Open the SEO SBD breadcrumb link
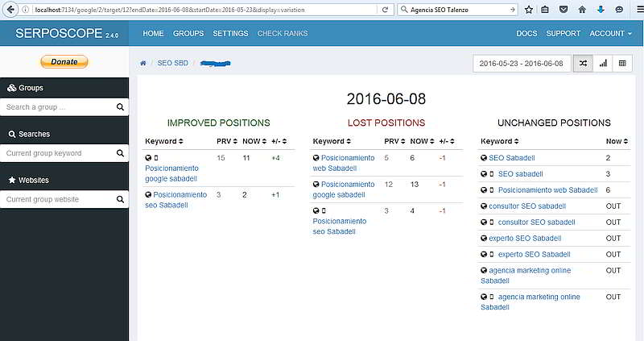 172,63
